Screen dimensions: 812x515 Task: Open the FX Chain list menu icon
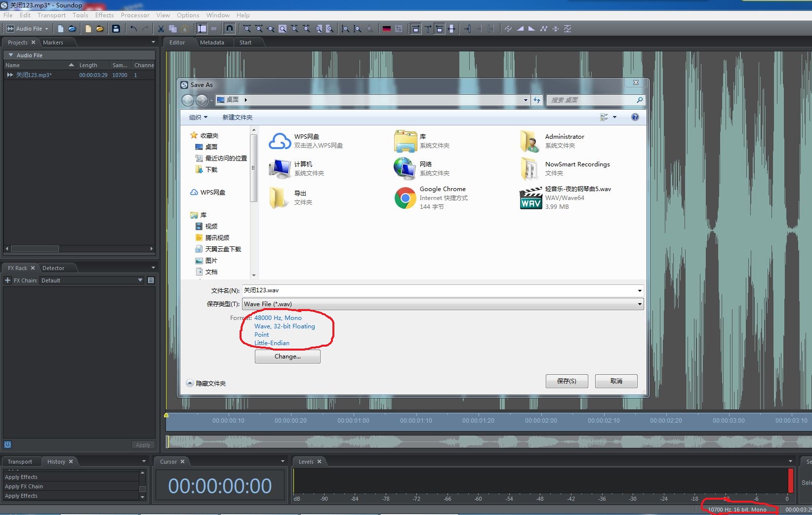pos(151,280)
